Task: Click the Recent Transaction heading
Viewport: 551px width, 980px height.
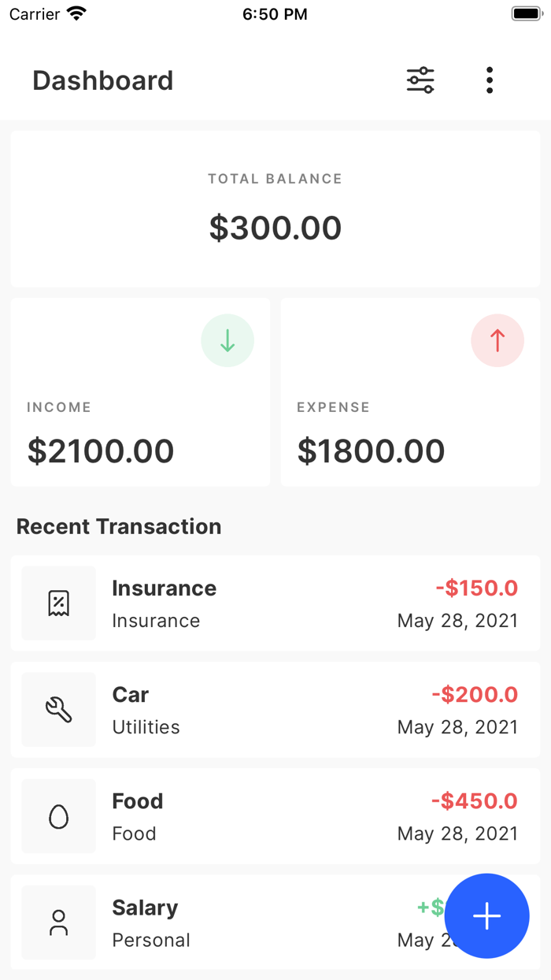Action: (119, 525)
